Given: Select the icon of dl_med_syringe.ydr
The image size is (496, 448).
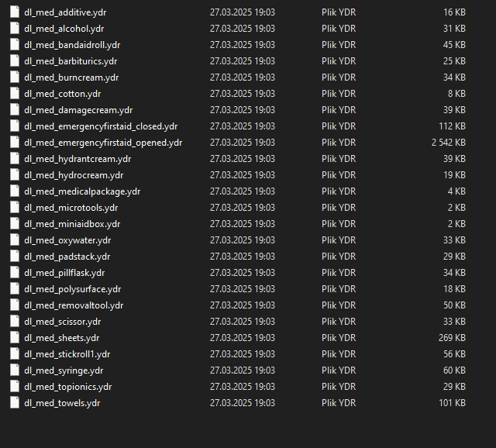Looking at the screenshot, I should click(15, 370).
